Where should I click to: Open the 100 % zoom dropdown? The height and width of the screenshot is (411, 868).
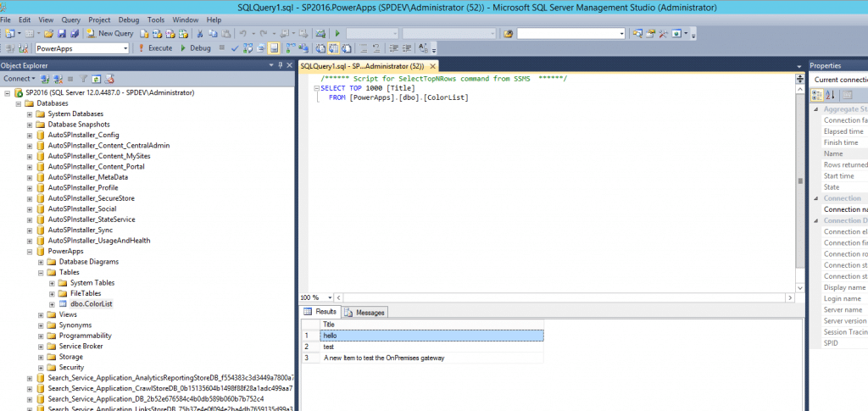(330, 297)
